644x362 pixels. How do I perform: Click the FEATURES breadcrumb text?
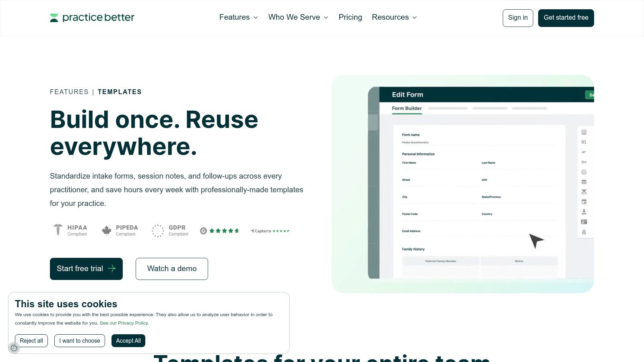(69, 92)
